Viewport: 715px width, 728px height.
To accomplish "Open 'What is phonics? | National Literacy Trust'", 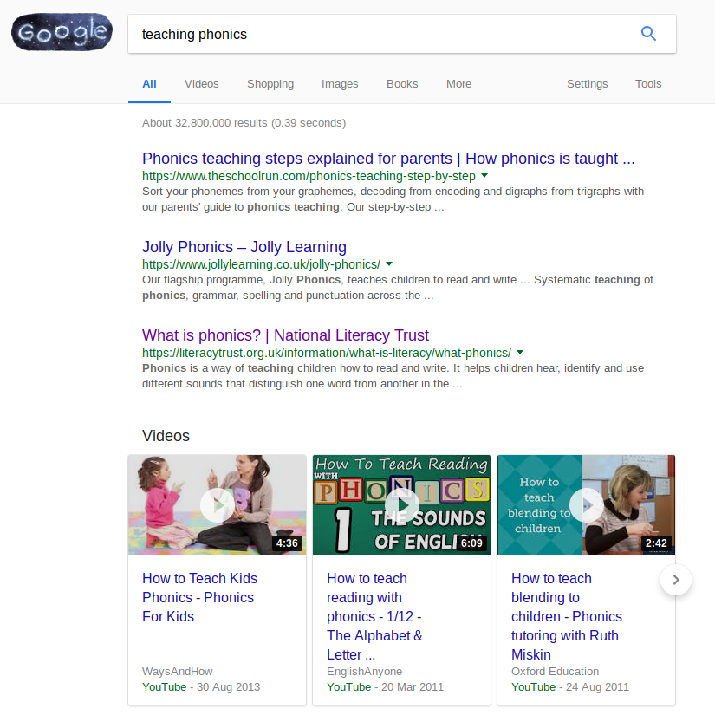I will pyautogui.click(x=285, y=335).
